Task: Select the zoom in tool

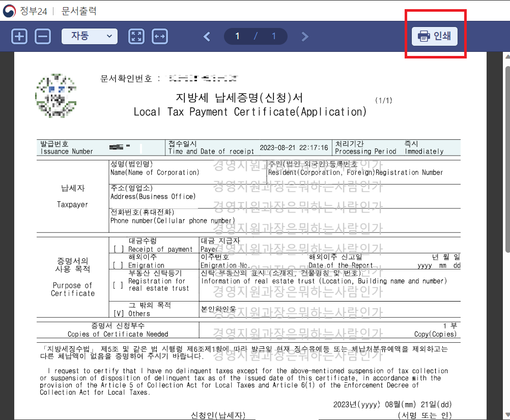Action: pos(19,36)
